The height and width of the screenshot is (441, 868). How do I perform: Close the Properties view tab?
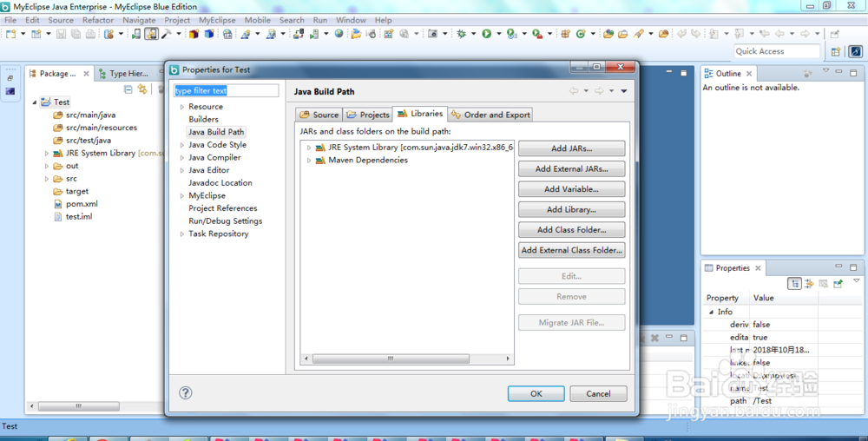pyautogui.click(x=758, y=267)
